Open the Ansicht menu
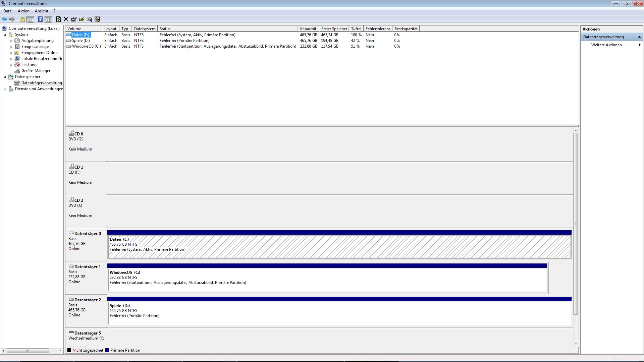The image size is (644, 362). [x=42, y=11]
